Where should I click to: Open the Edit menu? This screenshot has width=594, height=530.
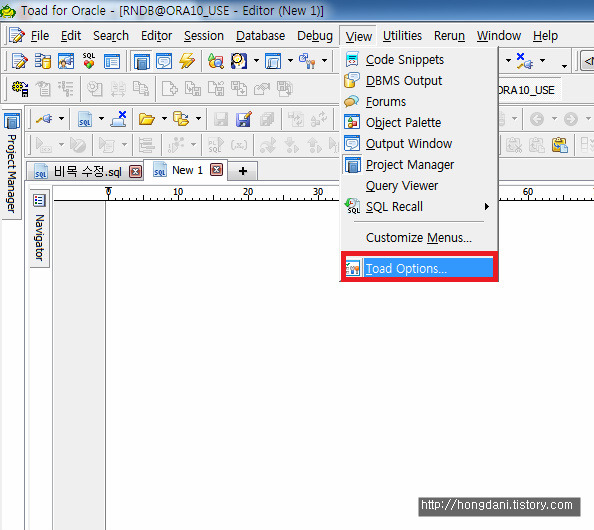click(71, 36)
